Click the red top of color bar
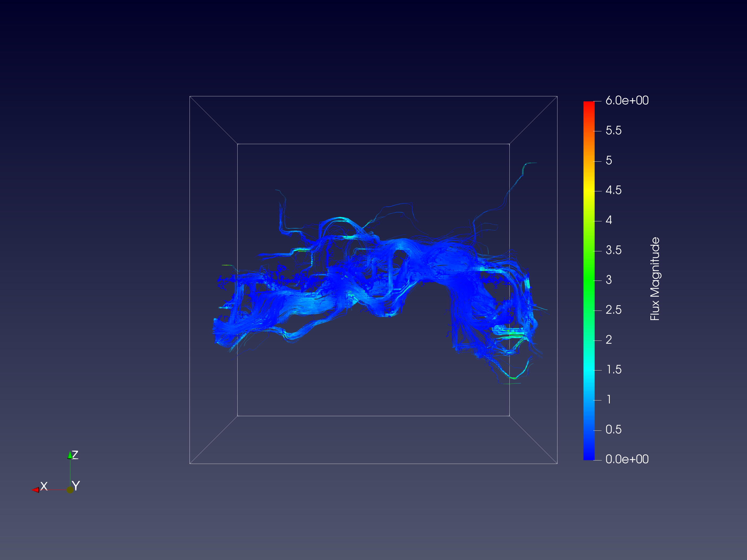The image size is (747, 560). click(x=589, y=105)
